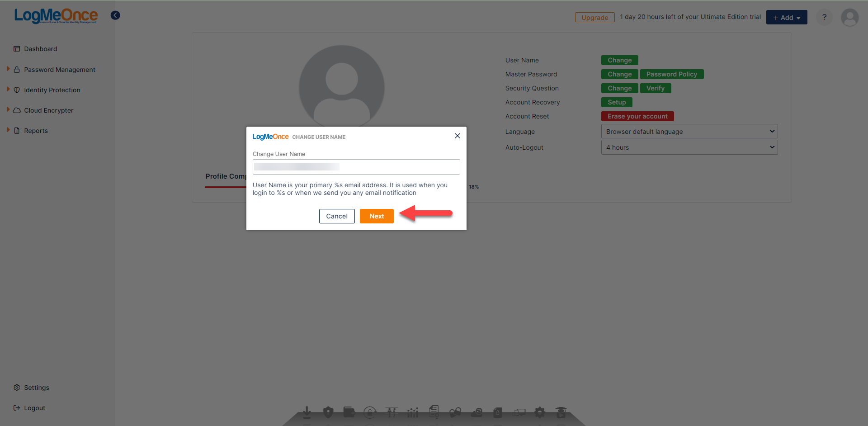This screenshot has height=426, width=868.
Task: Open Settings in the sidebar
Action: [x=37, y=388]
